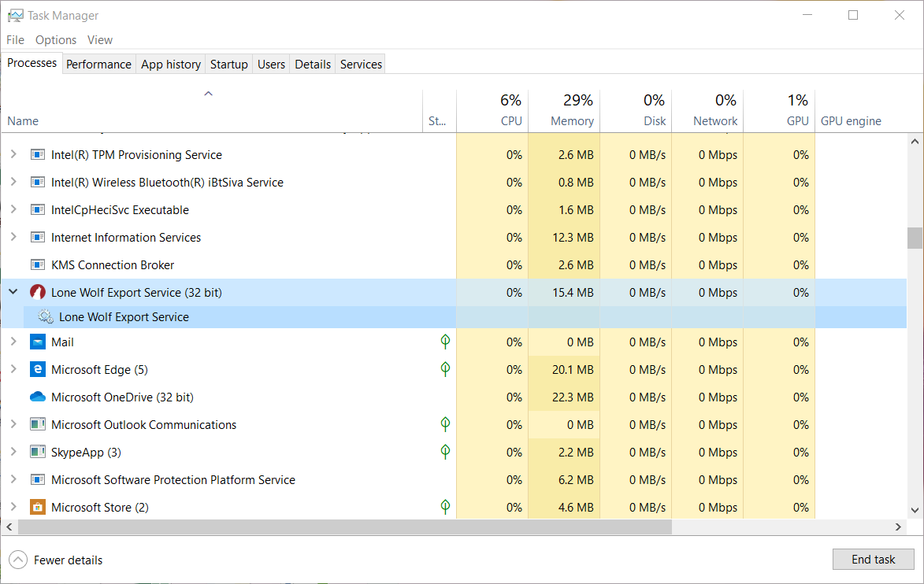Click the Status column header

coord(440,111)
